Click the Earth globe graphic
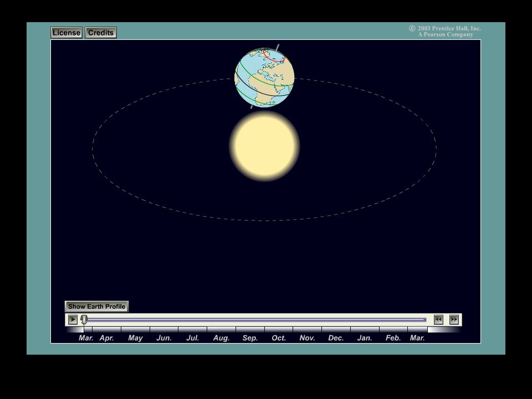The image size is (532, 399). (x=264, y=77)
